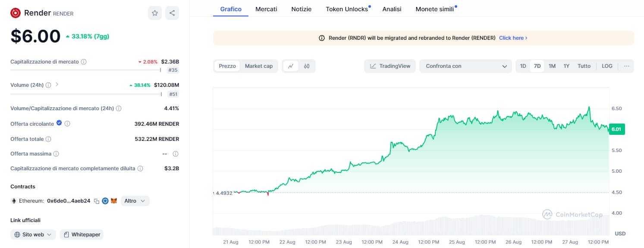Add Render to watchlist with star icon

[155, 13]
